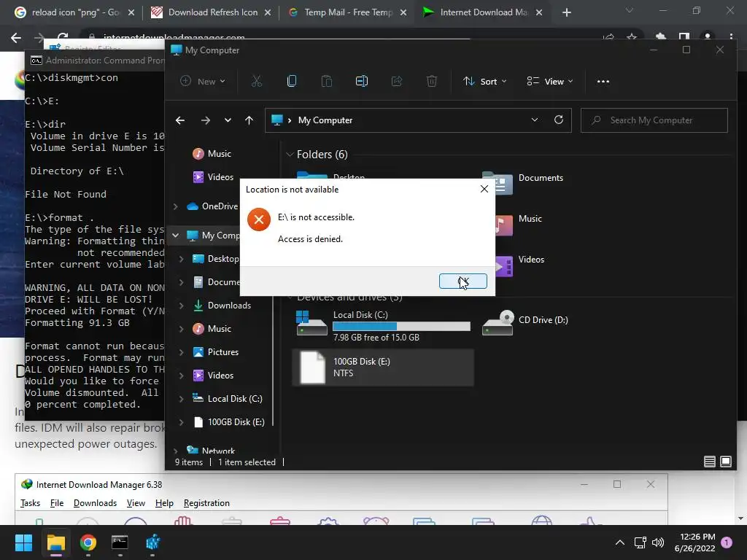This screenshot has width=747, height=560.
Task: Expand address bar history dropdown
Action: (535, 120)
